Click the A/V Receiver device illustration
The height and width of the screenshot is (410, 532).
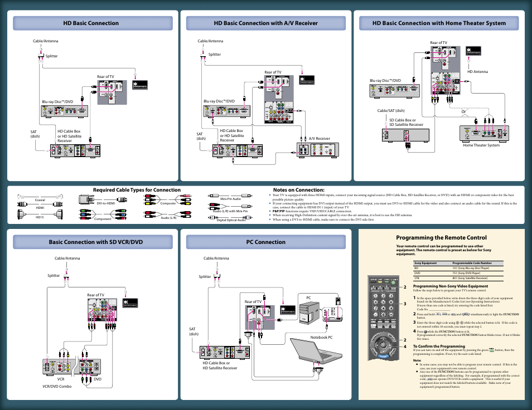[318, 150]
